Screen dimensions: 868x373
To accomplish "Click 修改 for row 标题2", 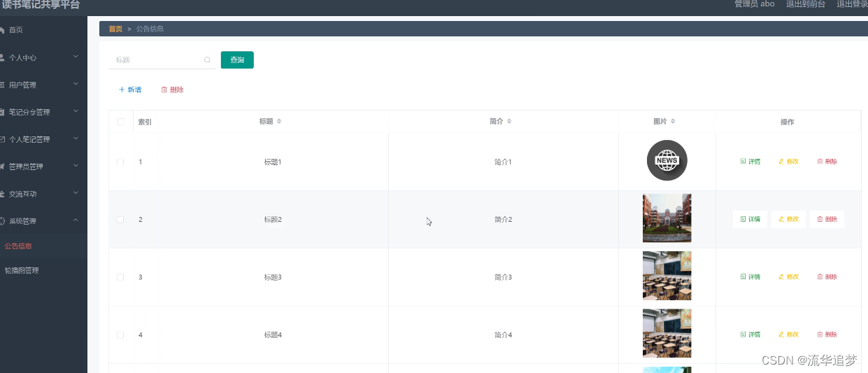I will [788, 219].
